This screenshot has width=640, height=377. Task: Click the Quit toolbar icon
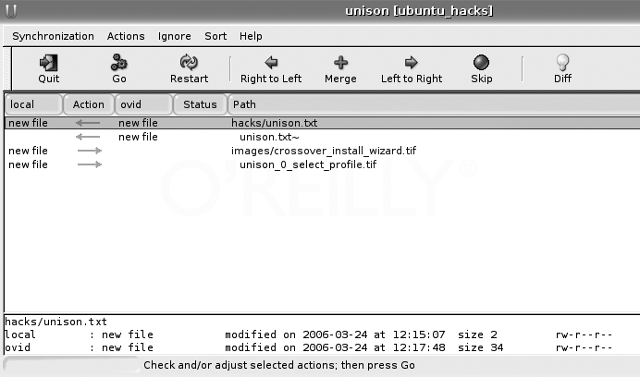(49, 63)
